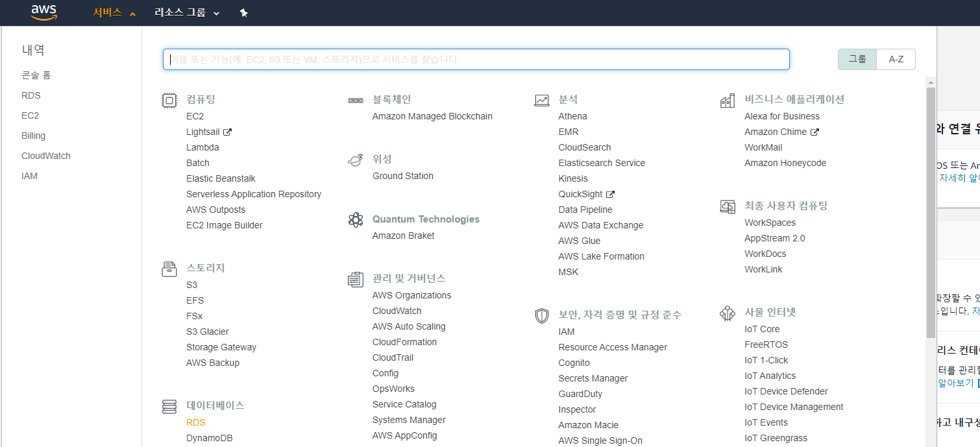Click the Satellite (위성) category icon
The image size is (980, 447).
click(x=356, y=160)
